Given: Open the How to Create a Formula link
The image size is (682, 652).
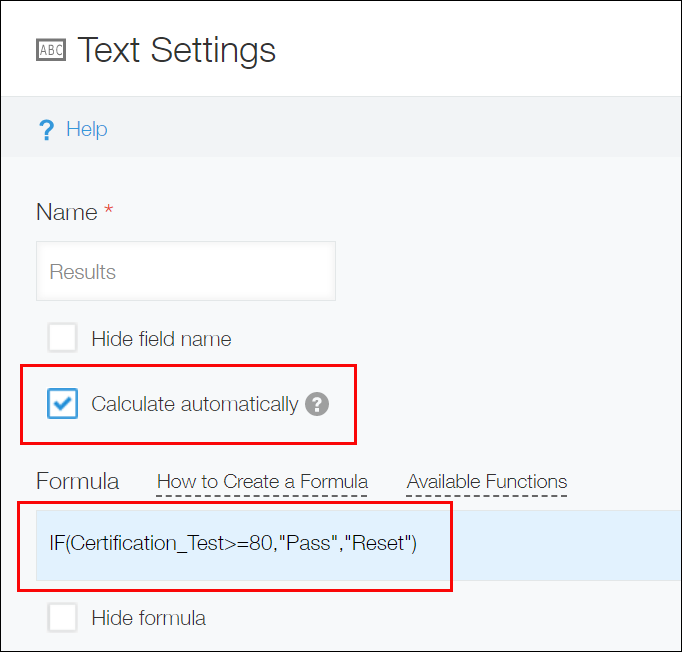Looking at the screenshot, I should coord(262,482).
